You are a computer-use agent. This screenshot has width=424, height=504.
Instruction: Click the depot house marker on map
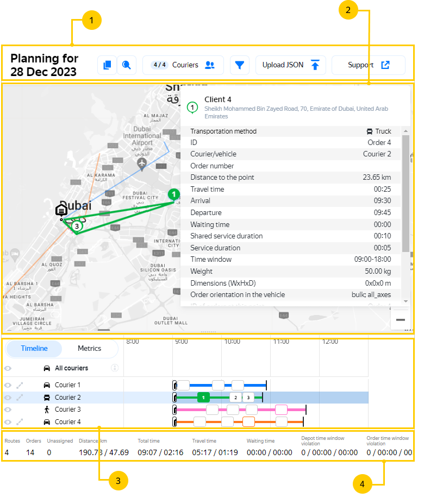click(61, 210)
